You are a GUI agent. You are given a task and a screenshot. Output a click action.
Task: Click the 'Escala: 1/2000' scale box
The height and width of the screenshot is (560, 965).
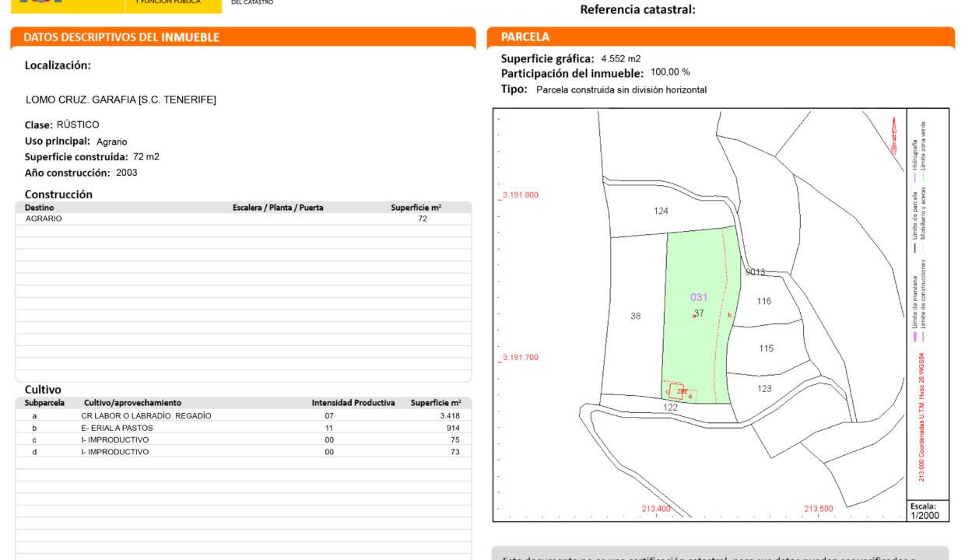pos(928,510)
